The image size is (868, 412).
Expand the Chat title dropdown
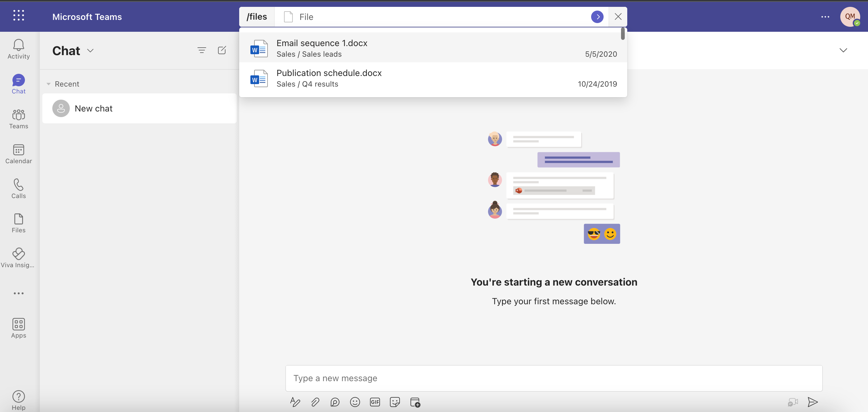click(x=90, y=50)
